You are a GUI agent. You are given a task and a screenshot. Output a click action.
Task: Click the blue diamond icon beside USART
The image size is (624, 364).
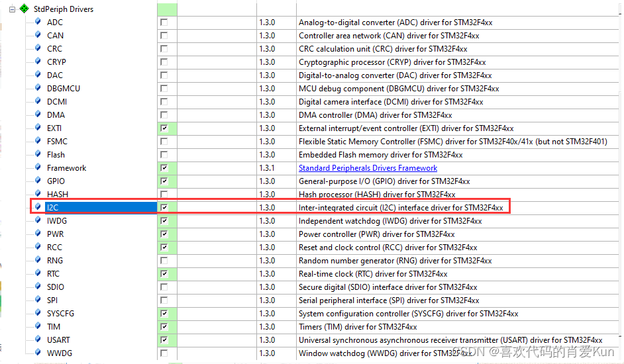tap(38, 339)
